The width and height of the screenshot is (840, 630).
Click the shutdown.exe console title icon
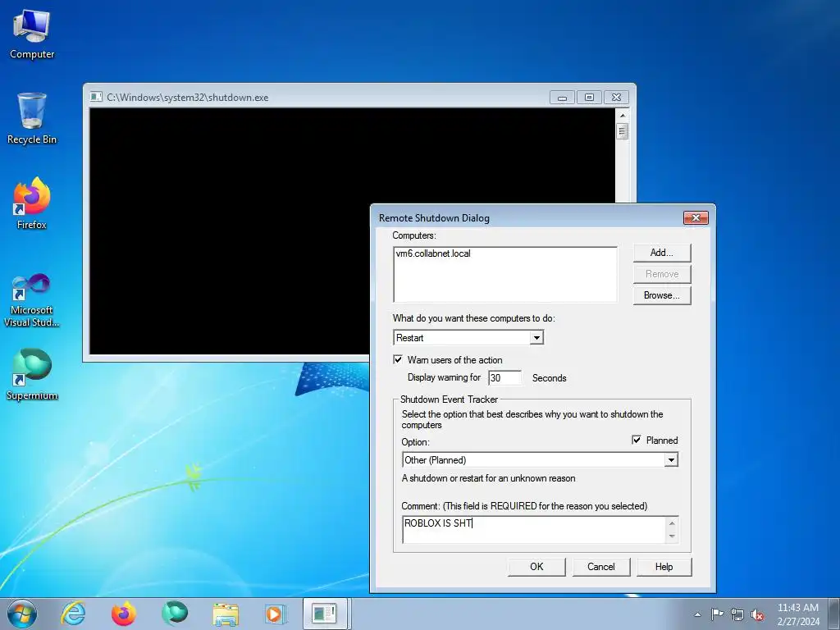96,97
